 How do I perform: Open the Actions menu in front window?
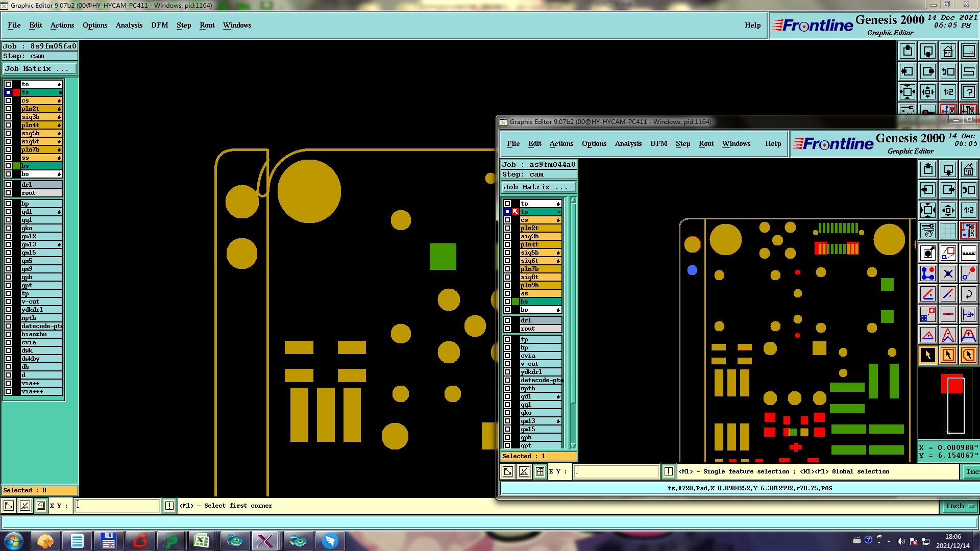click(561, 143)
